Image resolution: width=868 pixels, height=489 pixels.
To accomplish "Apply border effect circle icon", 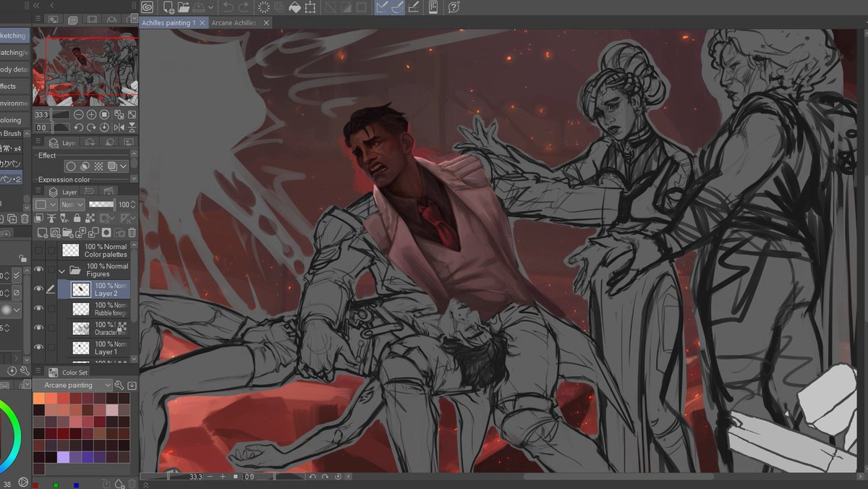I will tap(71, 166).
